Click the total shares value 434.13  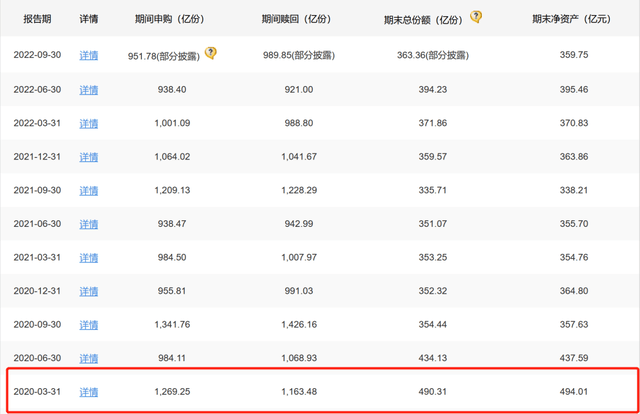(x=433, y=358)
